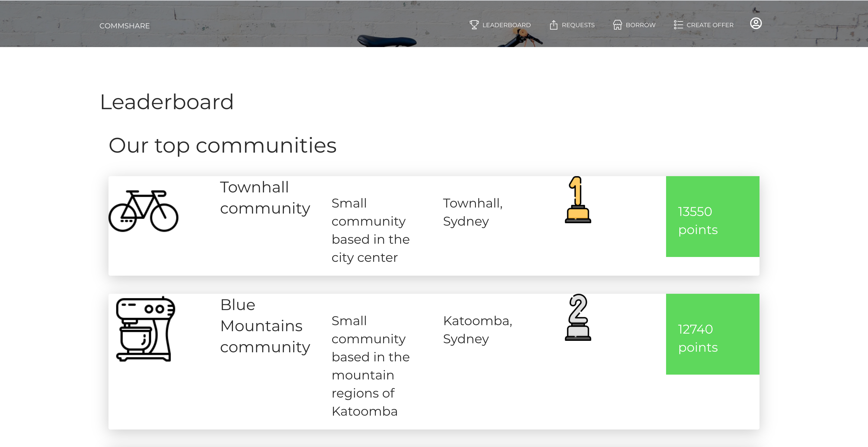Click the green 12740 points box
The width and height of the screenshot is (868, 447).
pos(712,334)
